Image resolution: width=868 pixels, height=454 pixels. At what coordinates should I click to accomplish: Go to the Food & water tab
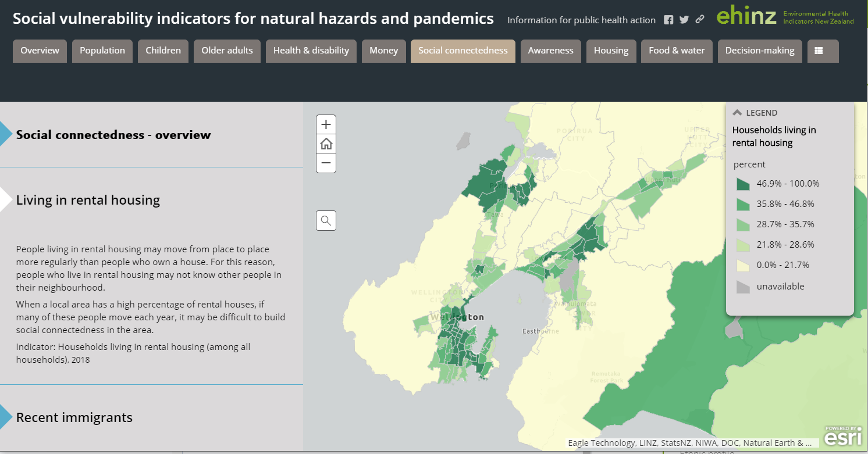677,51
